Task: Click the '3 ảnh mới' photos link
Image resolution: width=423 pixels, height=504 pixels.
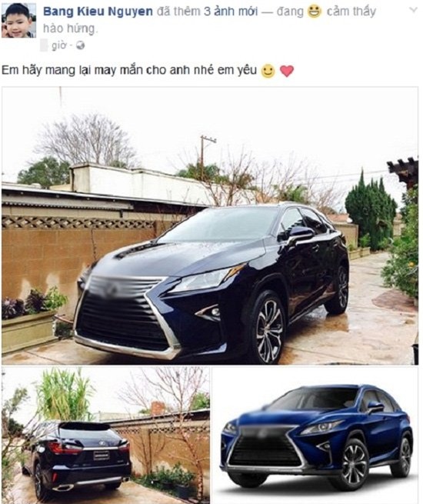Action: [231, 12]
